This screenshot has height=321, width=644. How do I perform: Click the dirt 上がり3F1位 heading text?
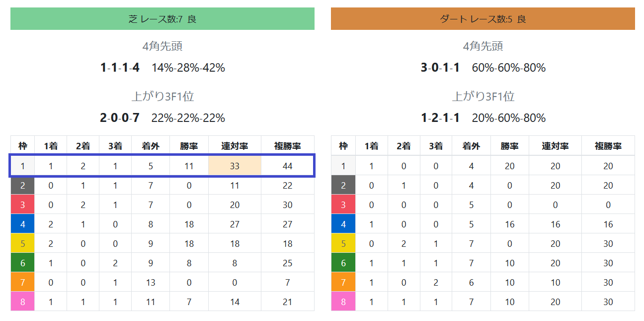tap(483, 96)
